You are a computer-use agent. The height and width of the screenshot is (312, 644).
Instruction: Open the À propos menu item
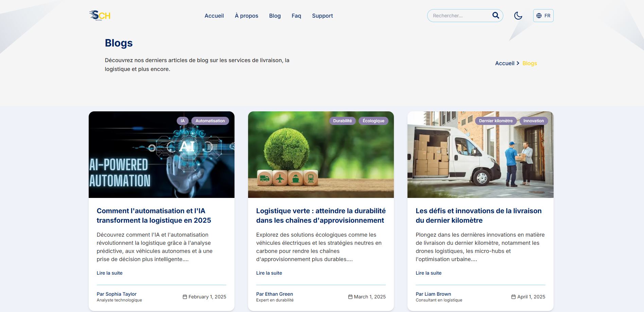(246, 16)
